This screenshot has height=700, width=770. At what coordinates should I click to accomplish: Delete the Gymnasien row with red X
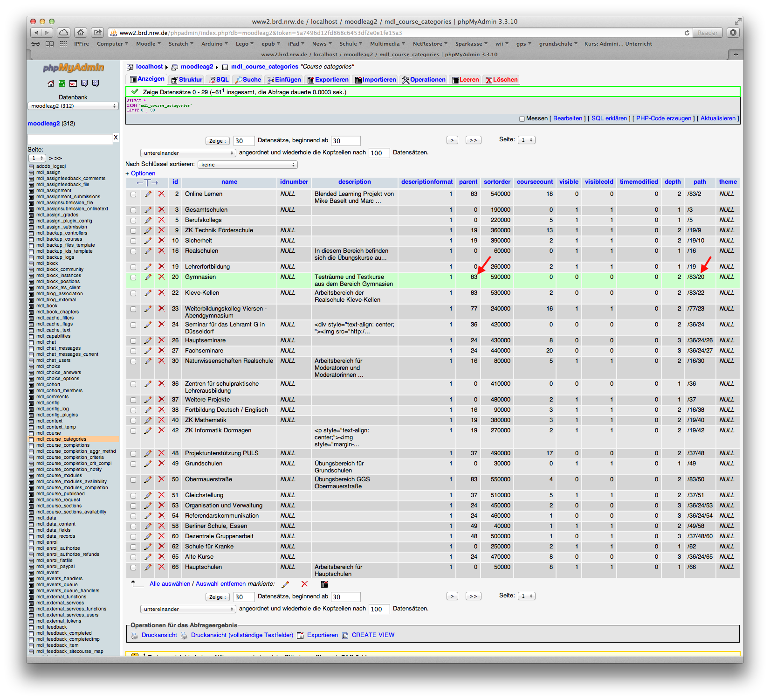(x=161, y=277)
